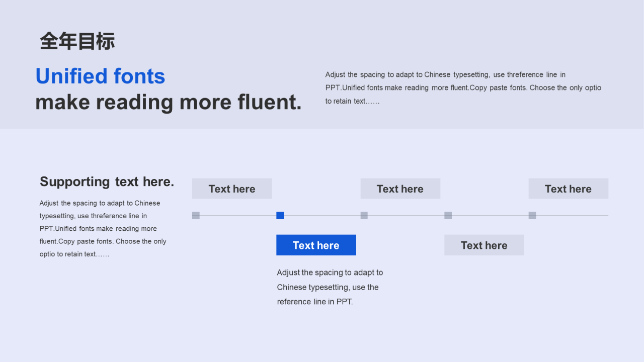Click the gray "Text here" box below the timeline
The width and height of the screenshot is (644, 362).
(484, 245)
